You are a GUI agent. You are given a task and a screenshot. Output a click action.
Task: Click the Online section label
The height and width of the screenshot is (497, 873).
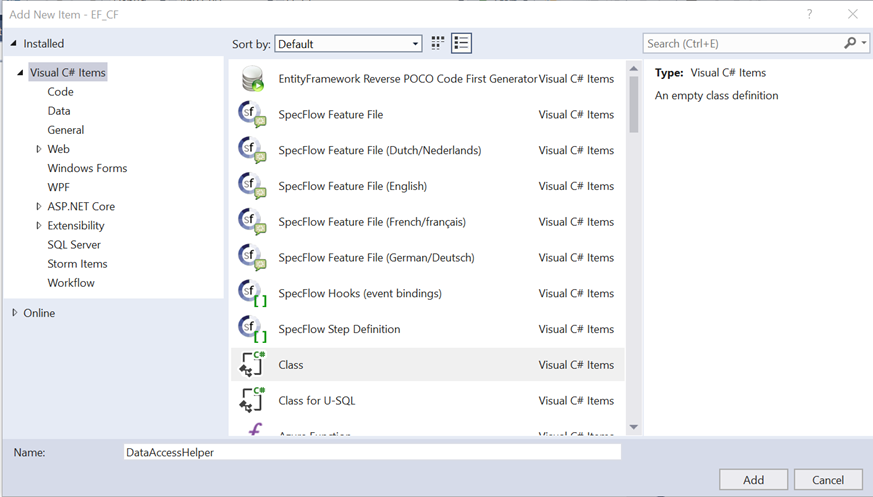pos(39,313)
